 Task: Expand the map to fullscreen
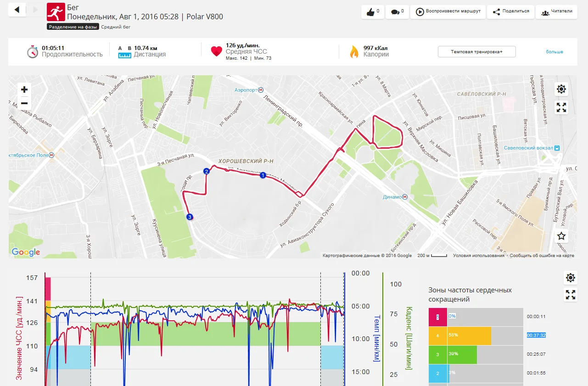(x=561, y=107)
